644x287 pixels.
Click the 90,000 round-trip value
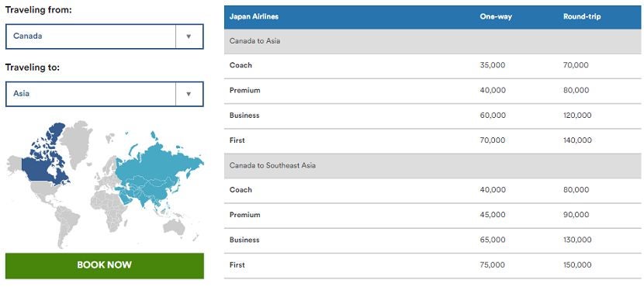pos(576,215)
